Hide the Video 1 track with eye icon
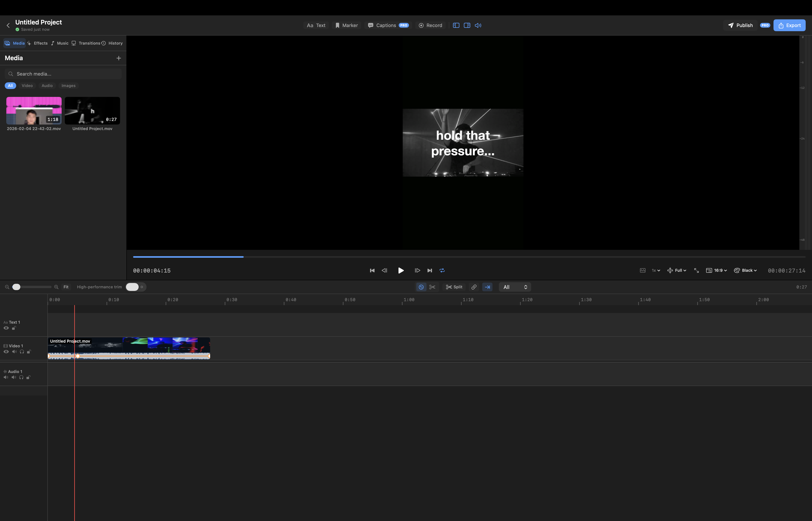Image resolution: width=812 pixels, height=521 pixels. [x=6, y=351]
